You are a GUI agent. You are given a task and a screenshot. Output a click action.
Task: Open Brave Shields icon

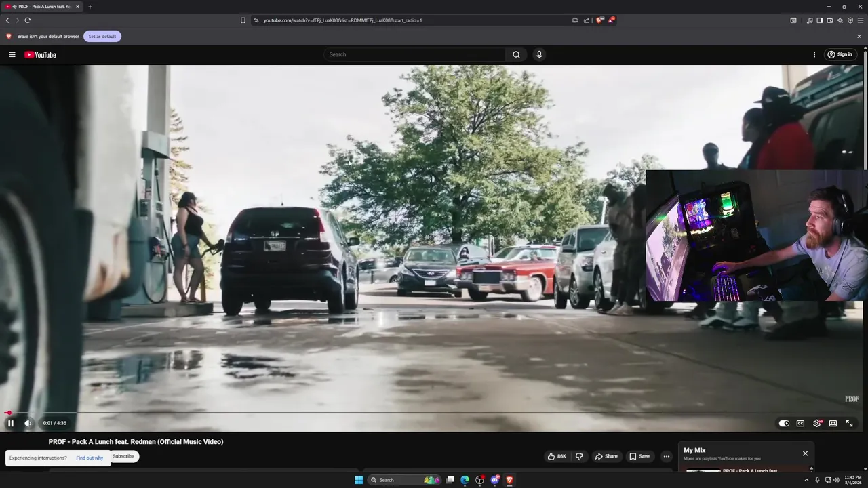pyautogui.click(x=599, y=20)
